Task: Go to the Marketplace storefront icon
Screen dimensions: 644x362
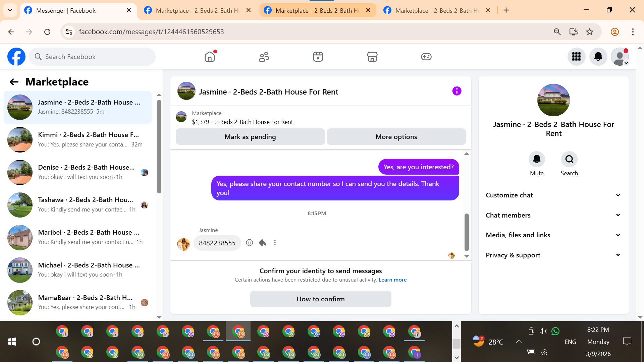Action: (372, 57)
